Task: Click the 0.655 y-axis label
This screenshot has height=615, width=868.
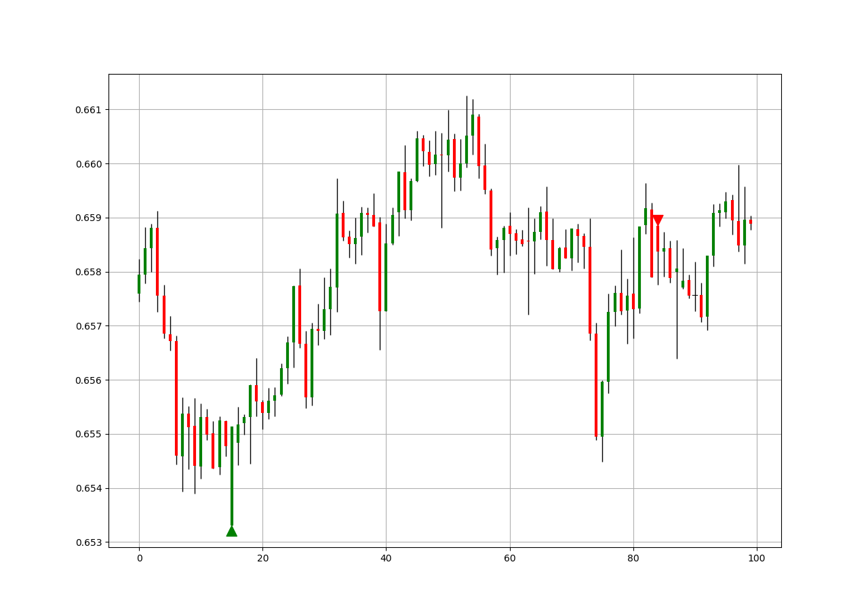Action: click(89, 435)
